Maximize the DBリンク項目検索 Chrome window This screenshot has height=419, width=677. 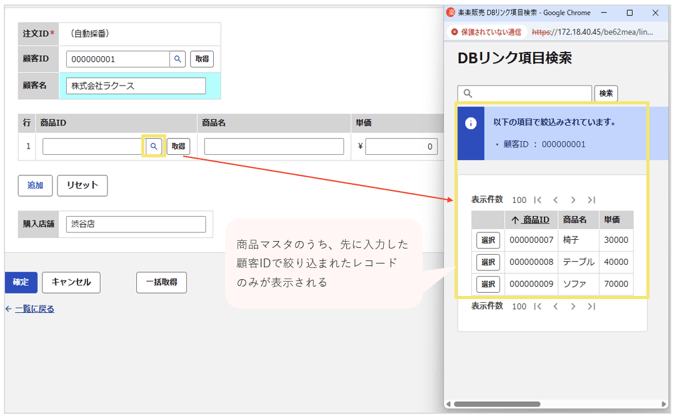pos(630,13)
